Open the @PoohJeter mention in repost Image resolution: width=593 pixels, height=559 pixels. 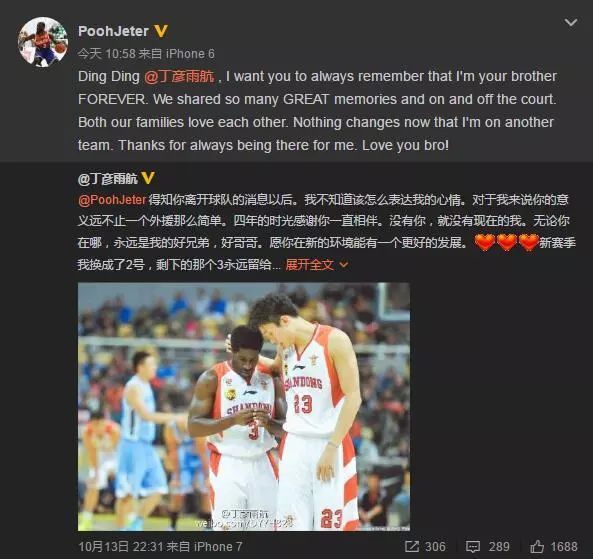(112, 200)
